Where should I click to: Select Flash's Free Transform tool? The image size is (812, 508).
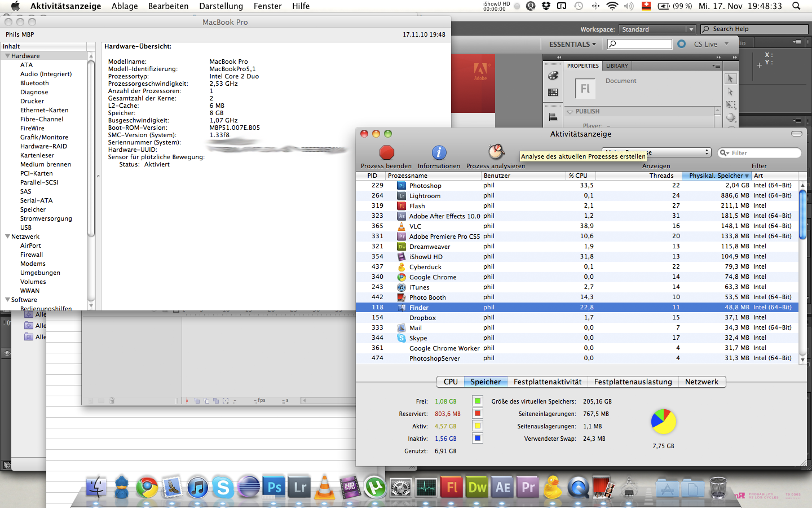[731, 105]
